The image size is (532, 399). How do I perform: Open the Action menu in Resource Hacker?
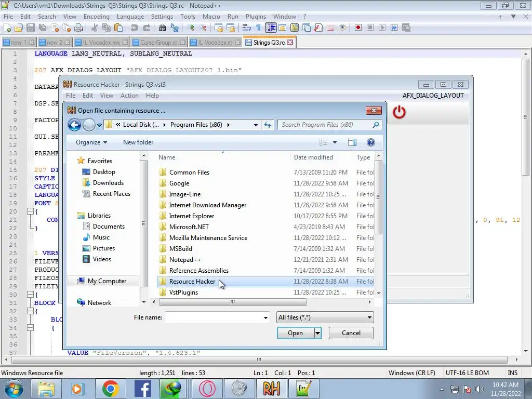(x=129, y=96)
